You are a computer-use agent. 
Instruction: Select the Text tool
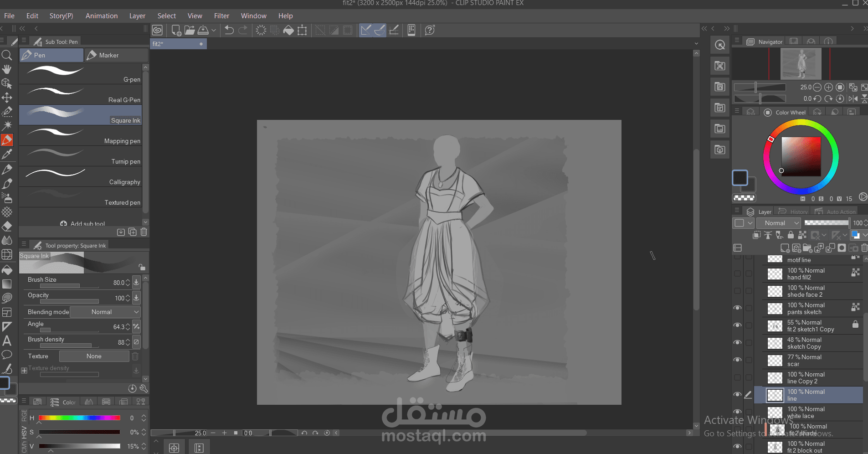pos(7,340)
